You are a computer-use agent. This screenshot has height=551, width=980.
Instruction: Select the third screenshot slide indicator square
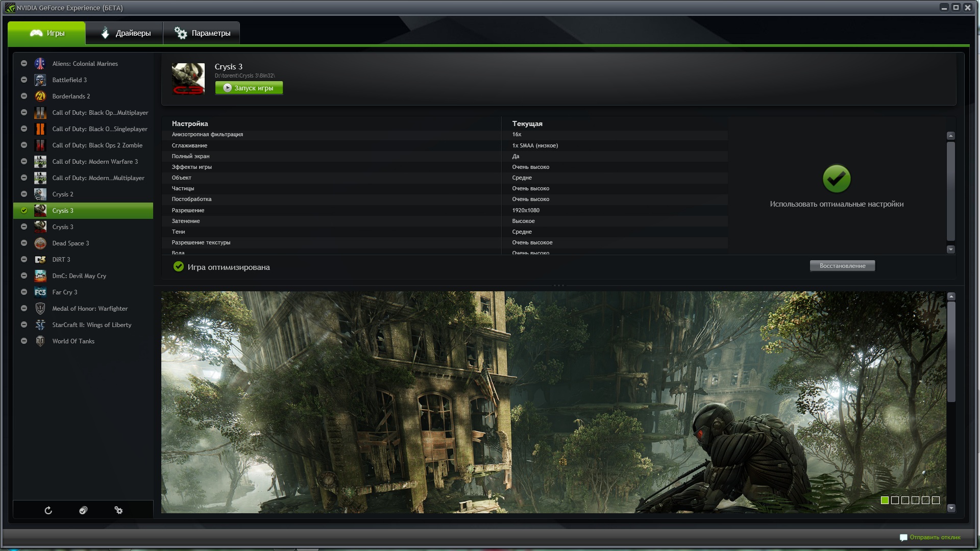point(905,500)
